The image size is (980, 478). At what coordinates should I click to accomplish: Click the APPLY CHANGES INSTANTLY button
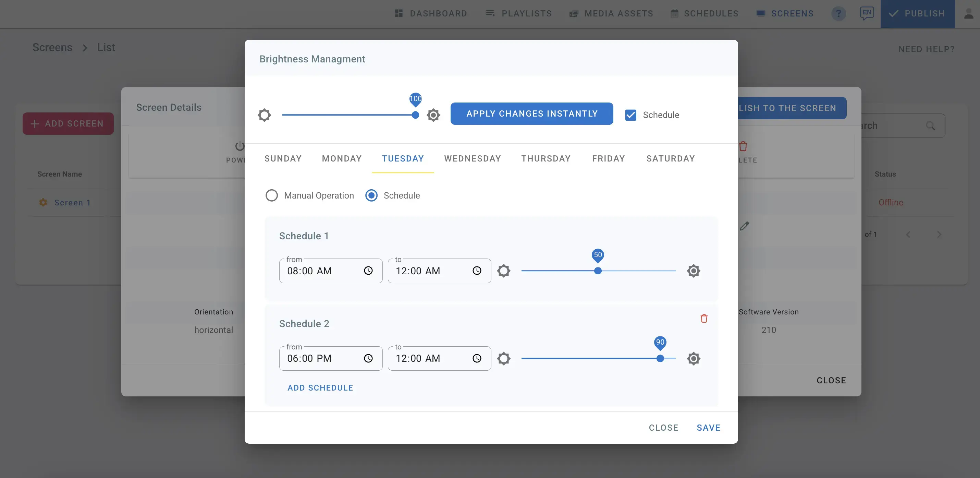[531, 113]
